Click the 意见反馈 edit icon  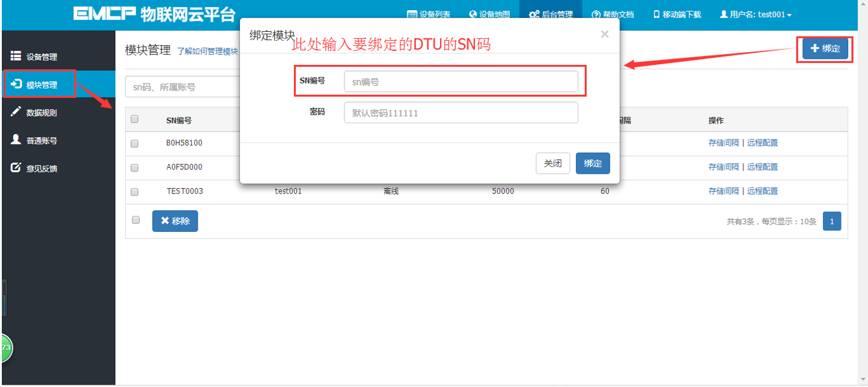(16, 168)
